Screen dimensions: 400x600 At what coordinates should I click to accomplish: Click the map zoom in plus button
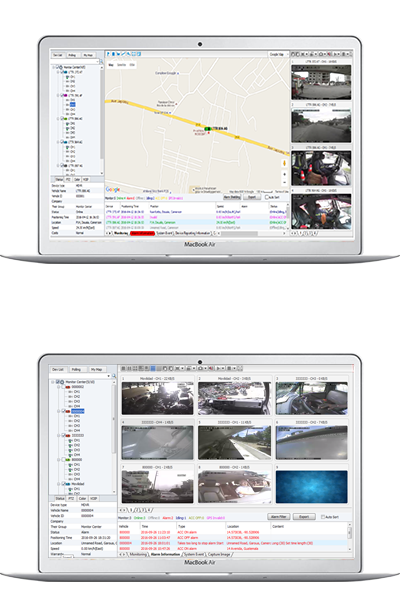284,174
